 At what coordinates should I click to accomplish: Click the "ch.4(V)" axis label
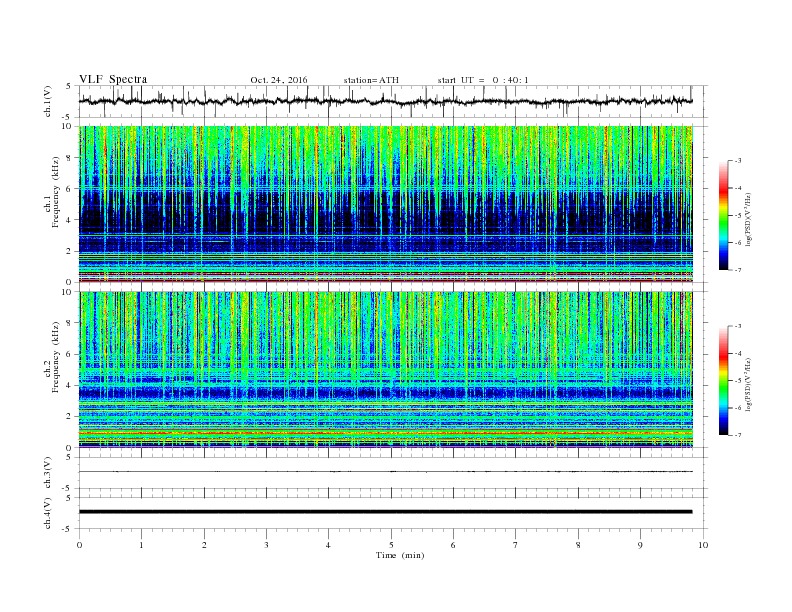pyautogui.click(x=47, y=513)
